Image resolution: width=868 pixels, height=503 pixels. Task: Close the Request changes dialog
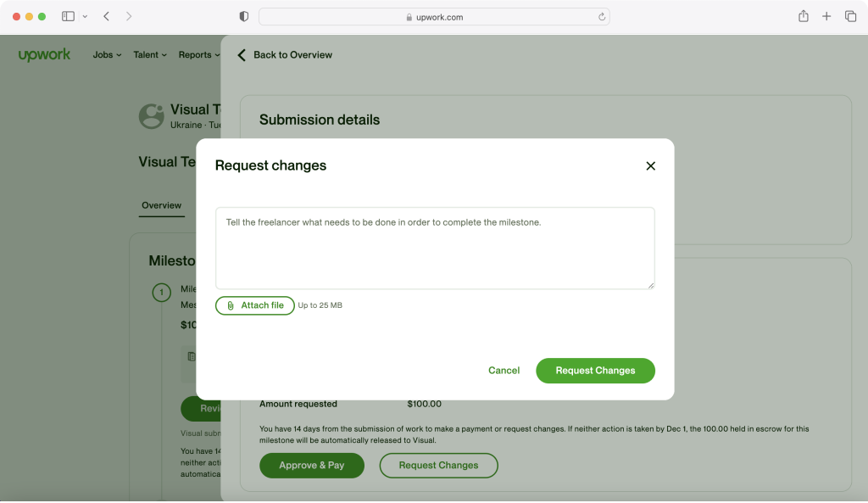click(650, 166)
